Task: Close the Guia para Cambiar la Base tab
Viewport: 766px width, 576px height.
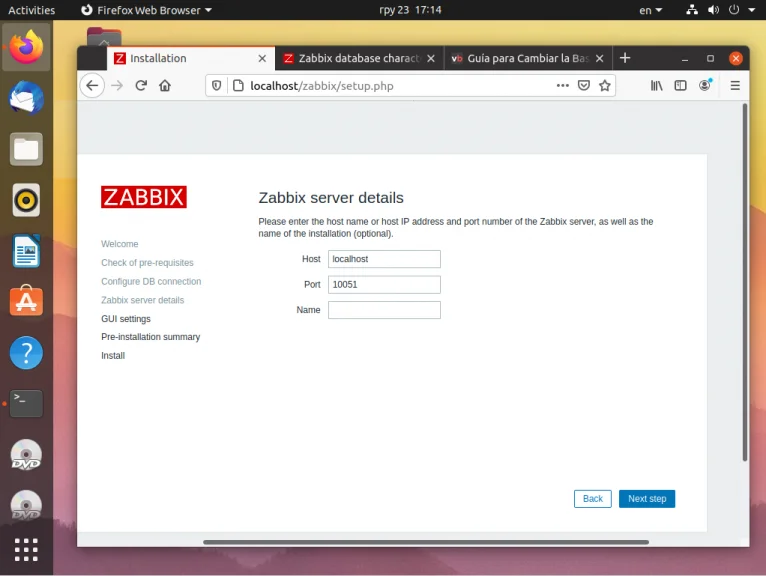Action: pyautogui.click(x=599, y=59)
